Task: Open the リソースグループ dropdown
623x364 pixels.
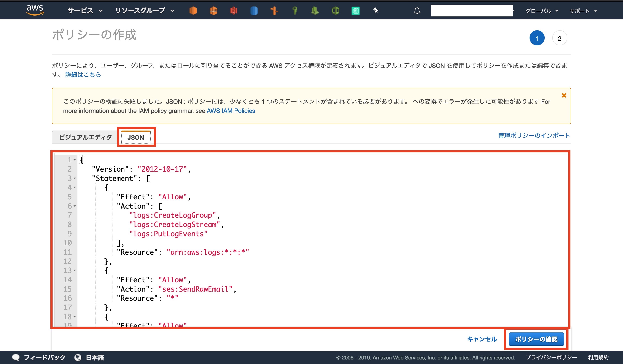Action: [x=145, y=11]
